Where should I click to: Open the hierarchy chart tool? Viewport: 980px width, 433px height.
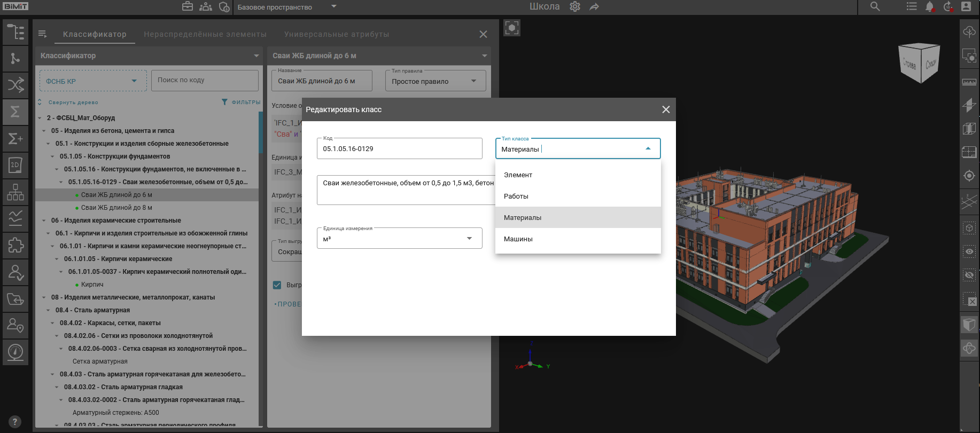[x=15, y=192]
